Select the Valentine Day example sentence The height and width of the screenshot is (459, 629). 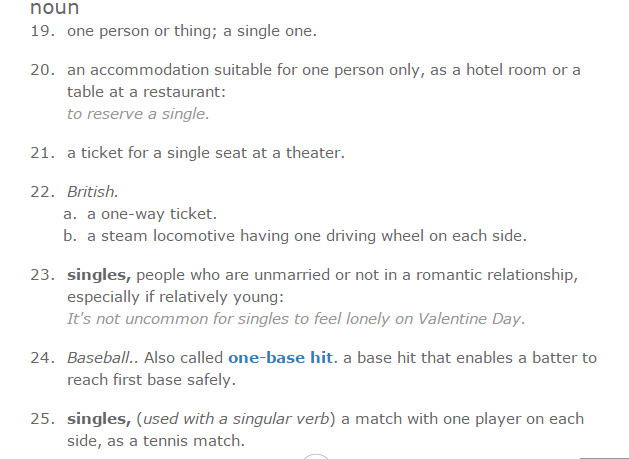(x=295, y=319)
